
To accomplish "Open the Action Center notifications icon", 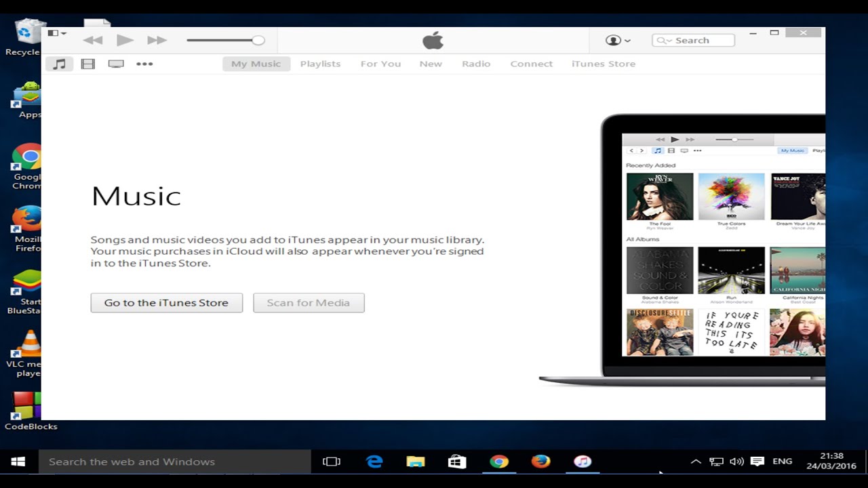I will 757,462.
